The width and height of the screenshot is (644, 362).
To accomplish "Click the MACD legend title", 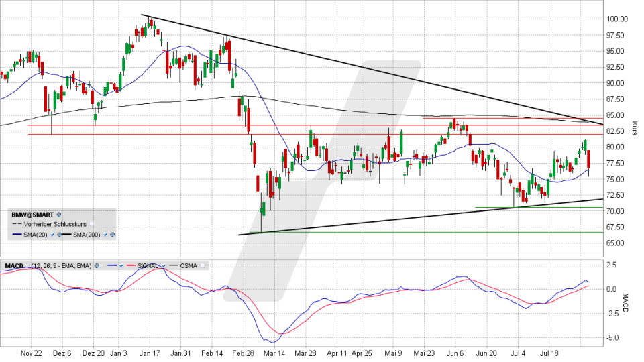I will (x=14, y=266).
